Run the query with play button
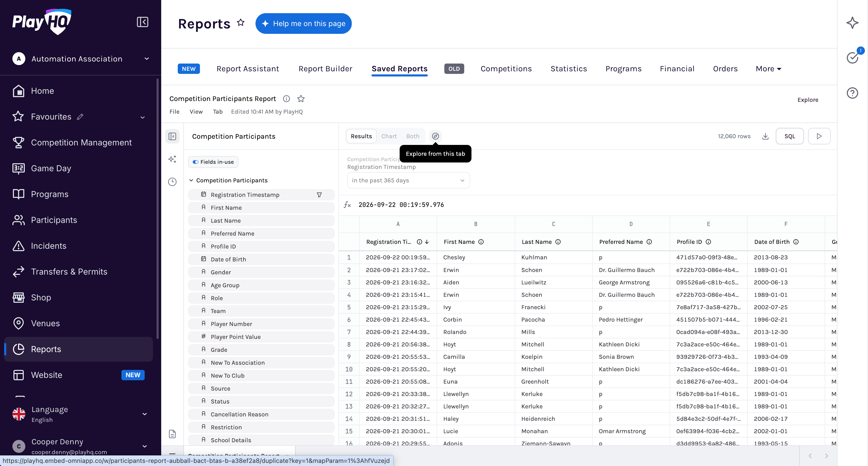 (x=819, y=136)
